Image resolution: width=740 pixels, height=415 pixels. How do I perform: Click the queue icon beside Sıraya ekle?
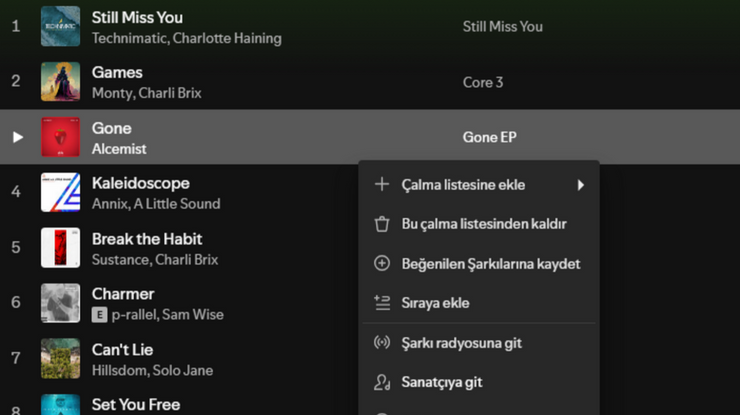(x=382, y=303)
